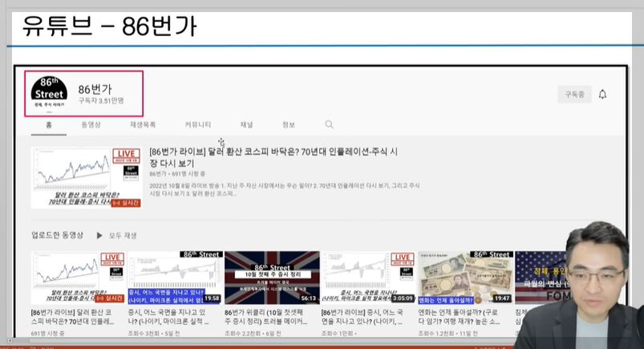644x349 pixels.
Task: Click the 86th Street channel avatar
Action: click(49, 94)
